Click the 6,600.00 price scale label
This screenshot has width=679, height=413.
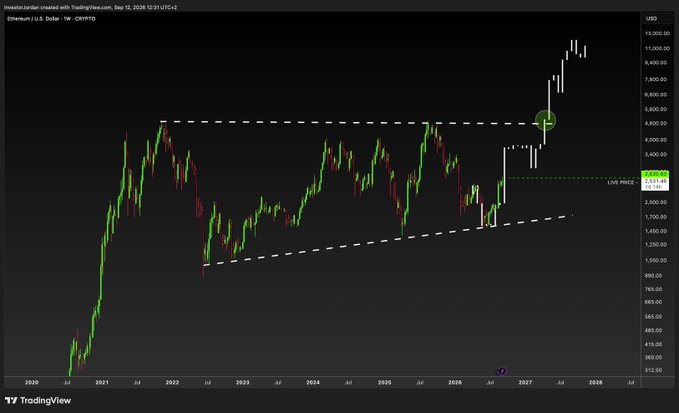click(656, 95)
